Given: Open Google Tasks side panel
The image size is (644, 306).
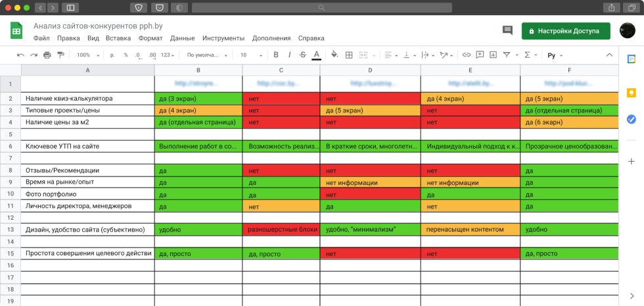Looking at the screenshot, I should (x=632, y=119).
